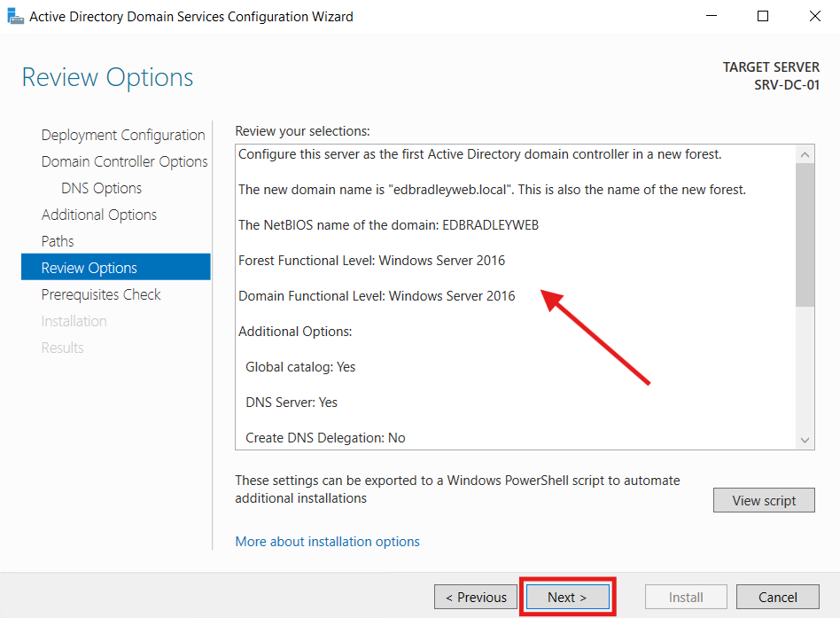
Task: Select the highlighted Review Options step
Action: (x=89, y=267)
